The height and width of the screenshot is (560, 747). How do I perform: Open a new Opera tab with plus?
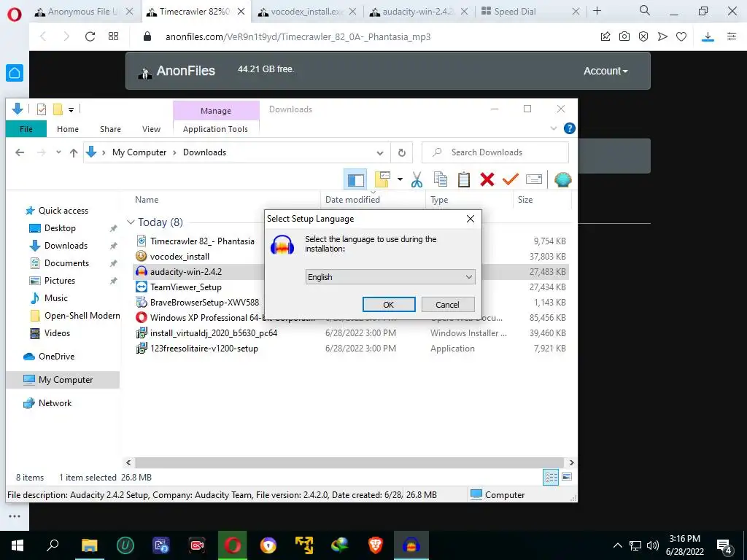597,11
